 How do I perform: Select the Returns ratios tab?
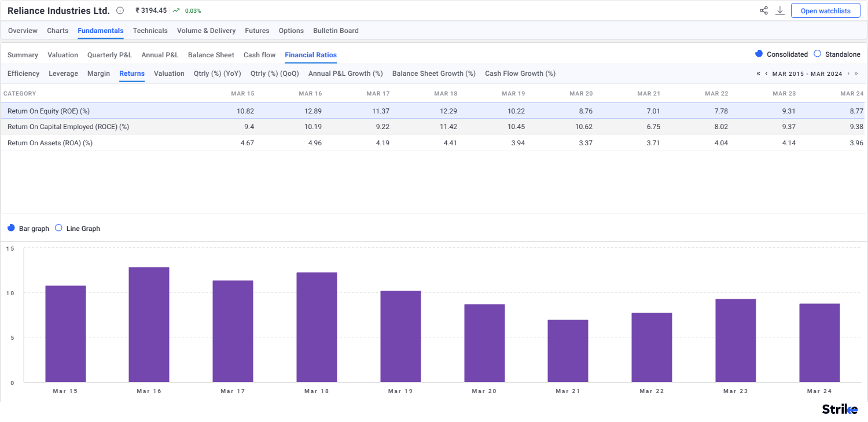tap(132, 74)
